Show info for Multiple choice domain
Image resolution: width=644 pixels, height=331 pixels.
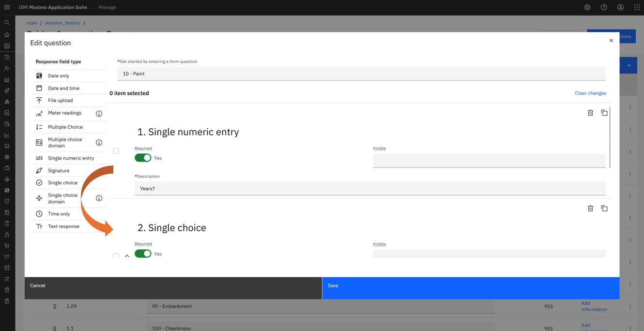click(x=99, y=143)
